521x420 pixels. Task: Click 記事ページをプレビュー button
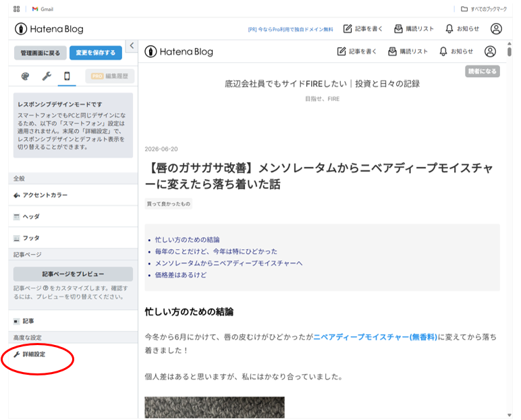[73, 274]
